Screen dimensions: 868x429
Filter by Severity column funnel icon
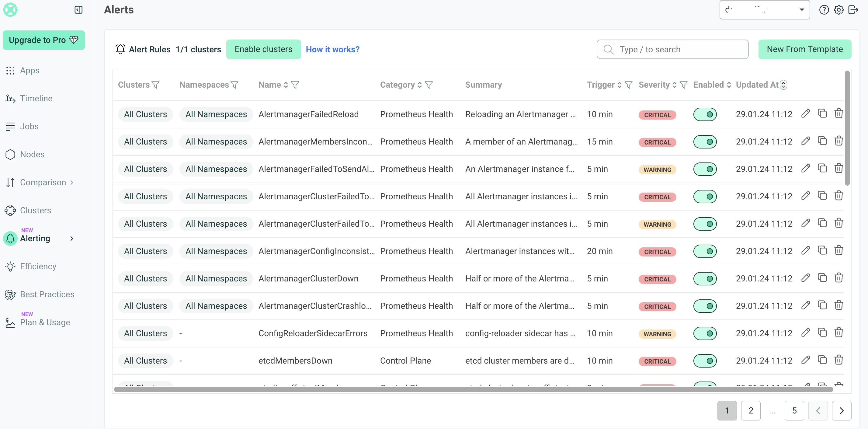684,85
